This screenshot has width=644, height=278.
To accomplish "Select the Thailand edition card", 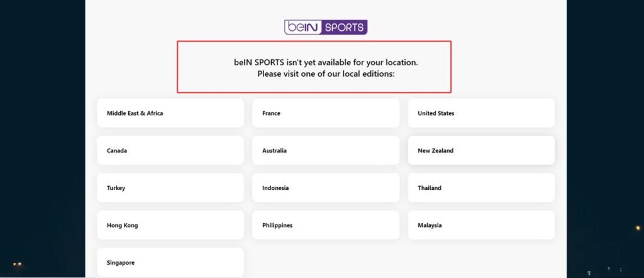I will (481, 187).
